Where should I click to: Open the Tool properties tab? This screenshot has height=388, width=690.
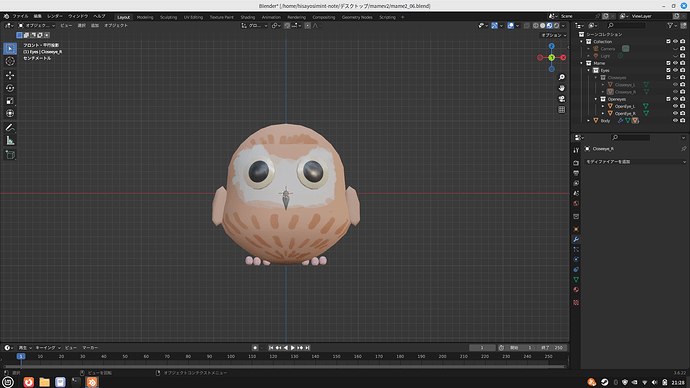point(576,150)
